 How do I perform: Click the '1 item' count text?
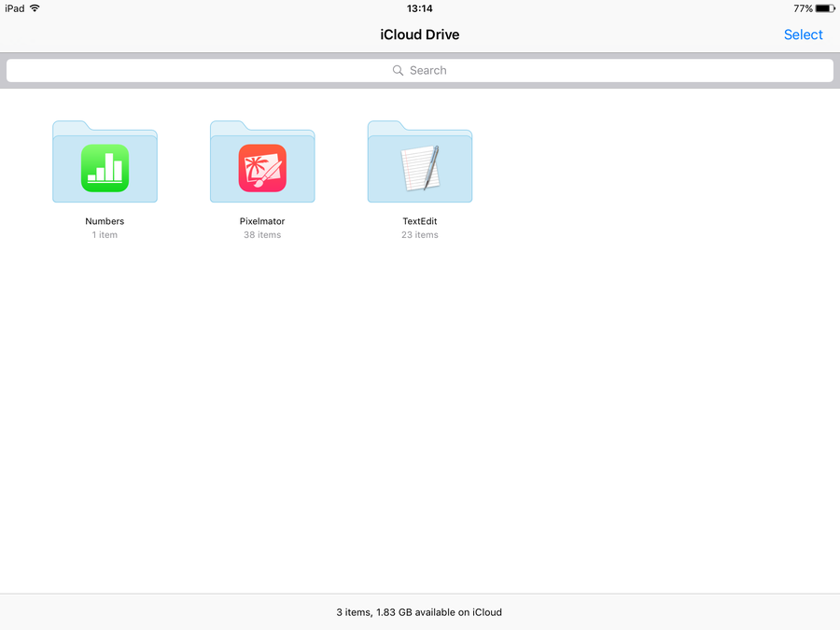coord(105,234)
